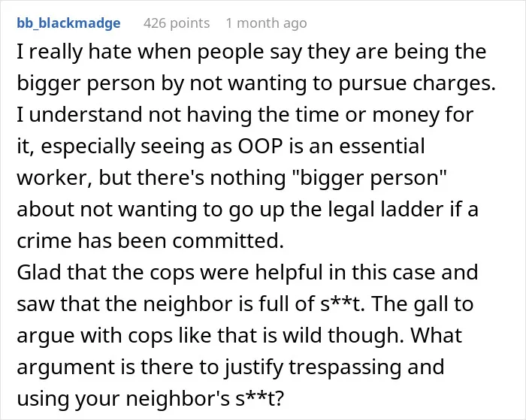Click the phrase 'pursue charges' in the comment
This screenshot has height=420, width=526.
coord(416,83)
